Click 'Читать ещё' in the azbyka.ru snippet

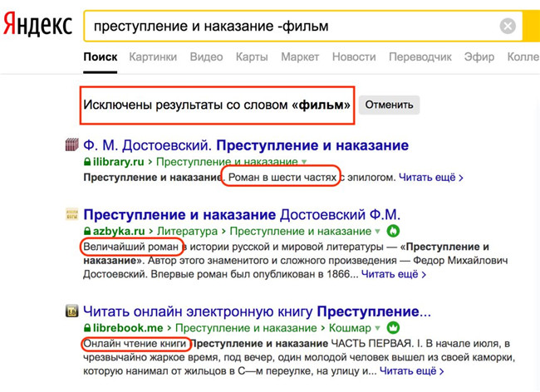[394, 274]
